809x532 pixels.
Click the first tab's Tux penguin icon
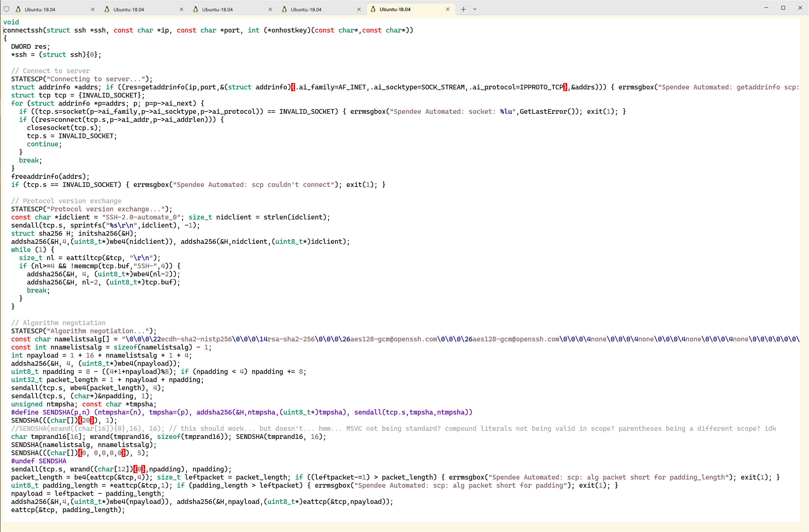pos(18,9)
